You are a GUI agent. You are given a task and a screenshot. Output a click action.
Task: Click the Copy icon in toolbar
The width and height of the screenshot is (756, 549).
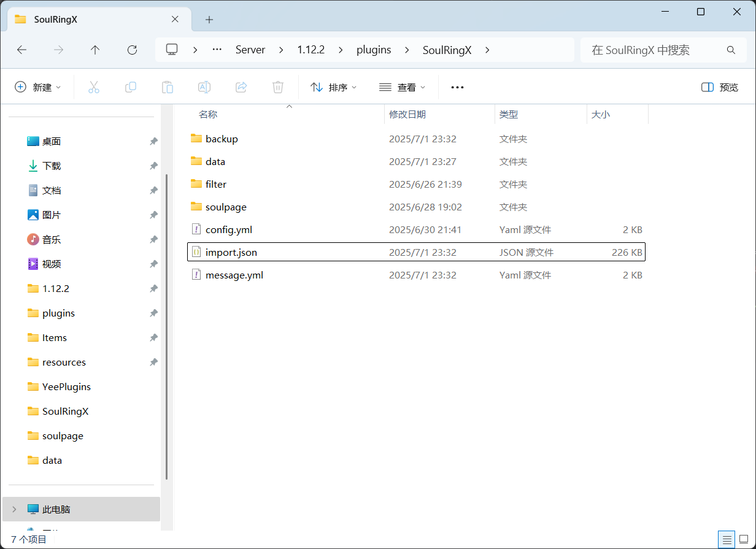[x=131, y=87]
